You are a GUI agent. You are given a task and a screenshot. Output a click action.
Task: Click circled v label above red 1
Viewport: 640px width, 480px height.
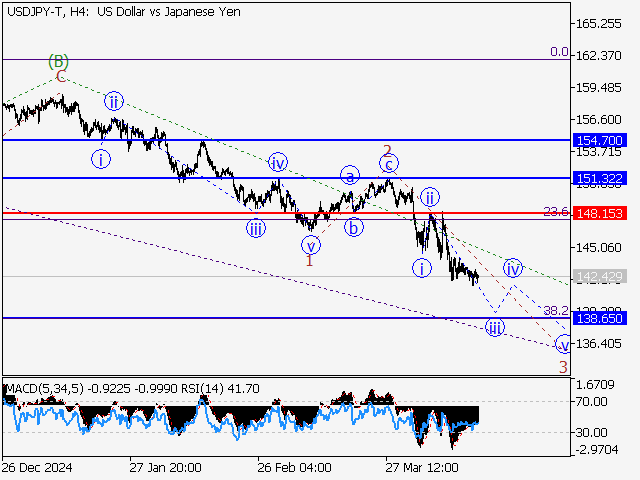click(x=311, y=245)
